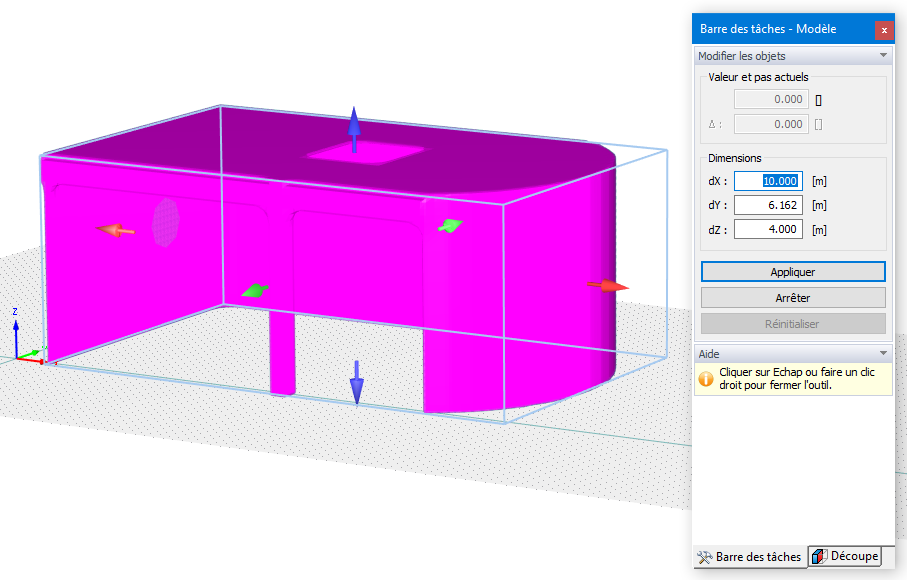The width and height of the screenshot is (907, 580).
Task: Click the [m] unit next to dX
Action: tap(819, 181)
